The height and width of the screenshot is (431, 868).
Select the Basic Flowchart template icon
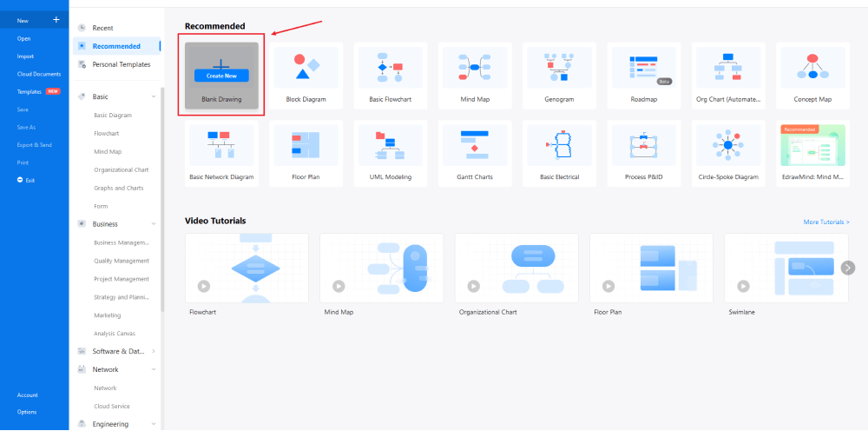click(390, 67)
